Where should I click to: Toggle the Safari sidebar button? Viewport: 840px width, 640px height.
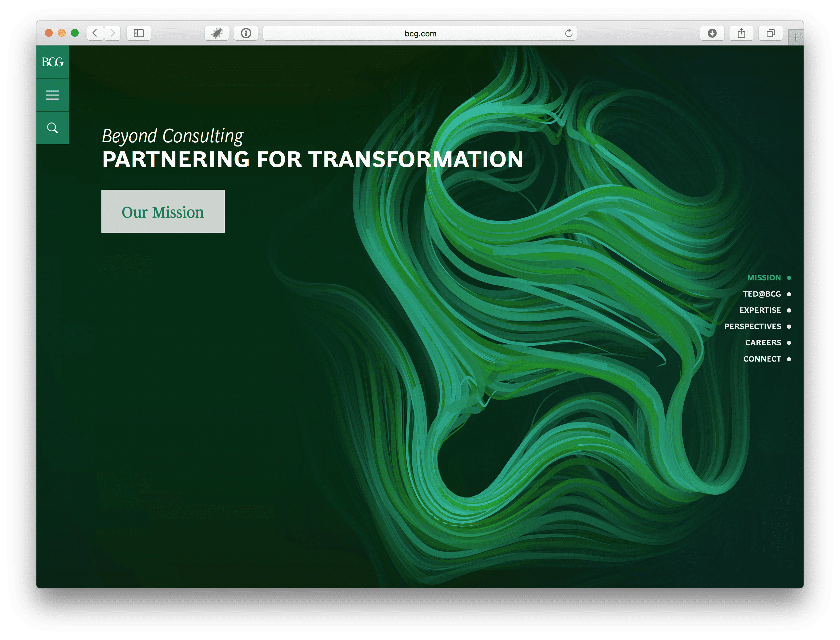(x=139, y=33)
